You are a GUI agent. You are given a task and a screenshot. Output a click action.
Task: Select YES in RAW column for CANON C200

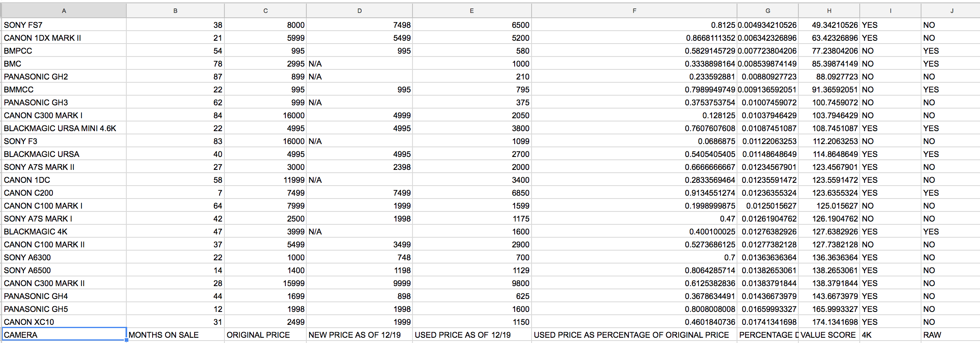point(951,193)
